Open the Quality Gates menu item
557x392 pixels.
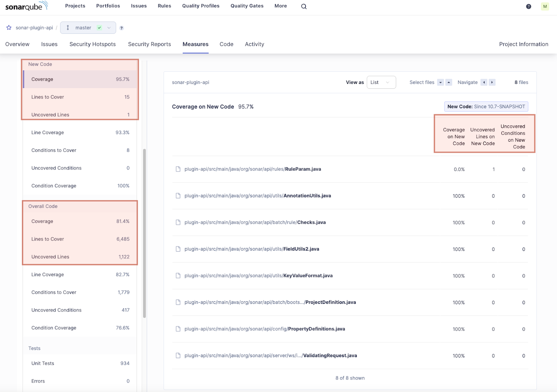[247, 6]
